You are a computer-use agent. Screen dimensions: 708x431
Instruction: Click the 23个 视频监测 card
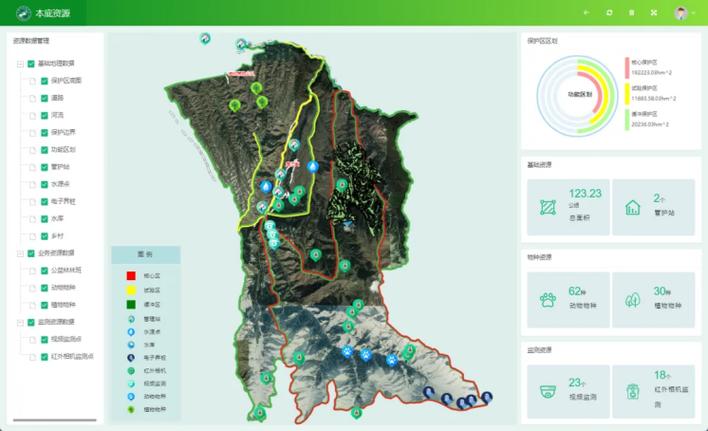pyautogui.click(x=568, y=391)
